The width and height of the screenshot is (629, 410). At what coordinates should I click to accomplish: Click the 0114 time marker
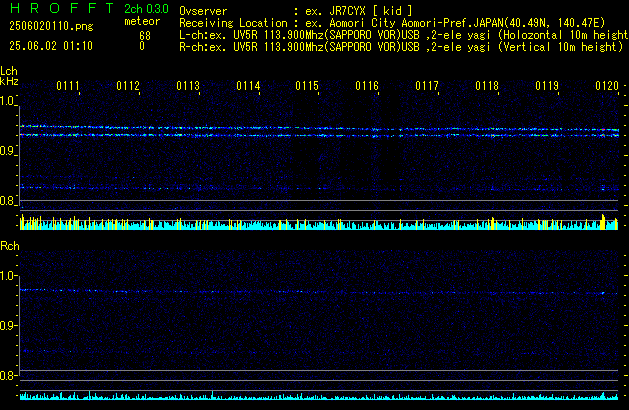(248, 86)
